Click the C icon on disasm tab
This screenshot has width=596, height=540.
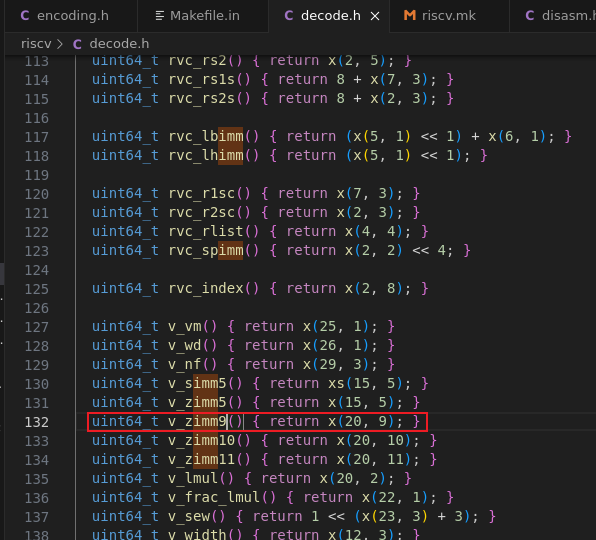[529, 16]
